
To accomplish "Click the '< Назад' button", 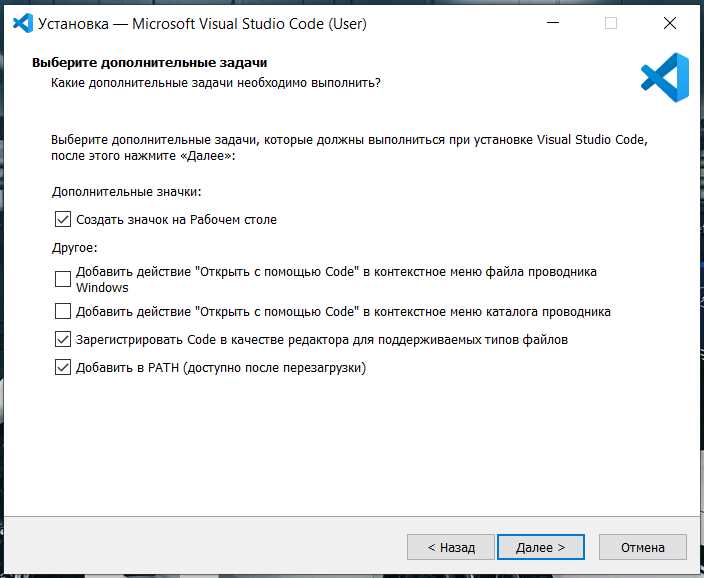I will 451,547.
